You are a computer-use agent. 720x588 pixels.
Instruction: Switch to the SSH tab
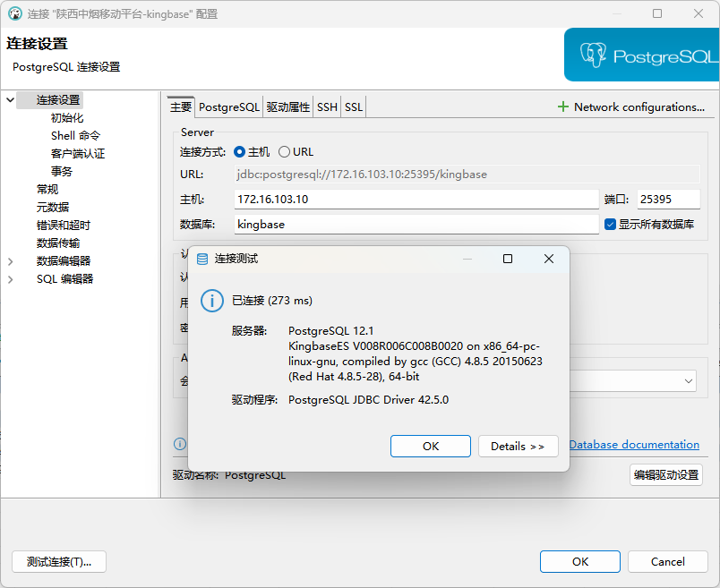(327, 107)
